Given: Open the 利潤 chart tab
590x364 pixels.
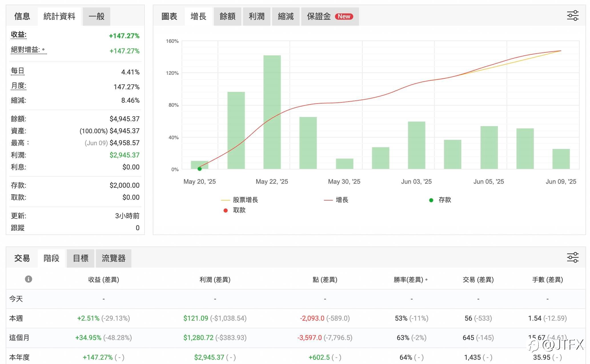Looking at the screenshot, I should [256, 17].
